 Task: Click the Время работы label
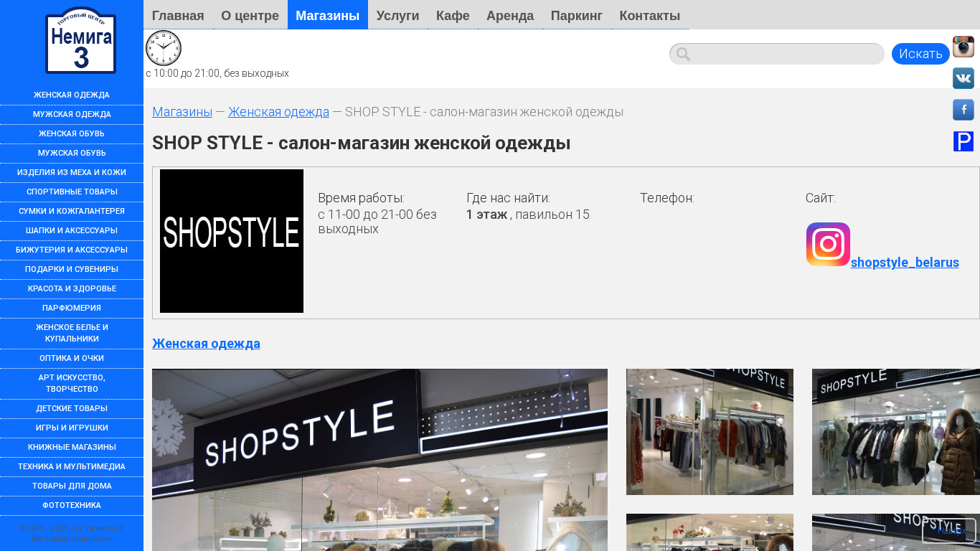click(x=361, y=198)
